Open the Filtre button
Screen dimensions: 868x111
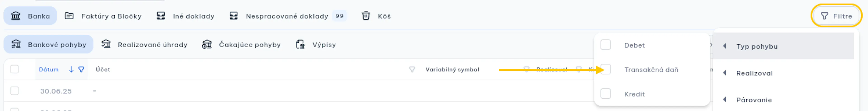pos(836,16)
